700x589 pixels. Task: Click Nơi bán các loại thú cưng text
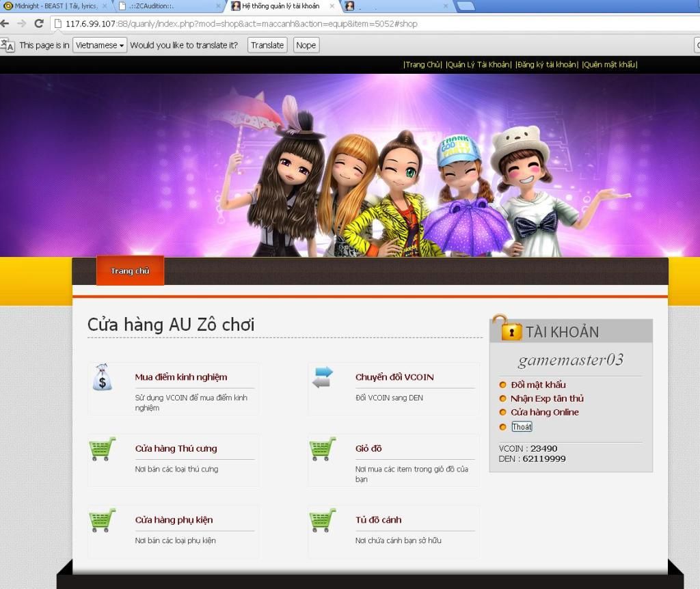[176, 469]
